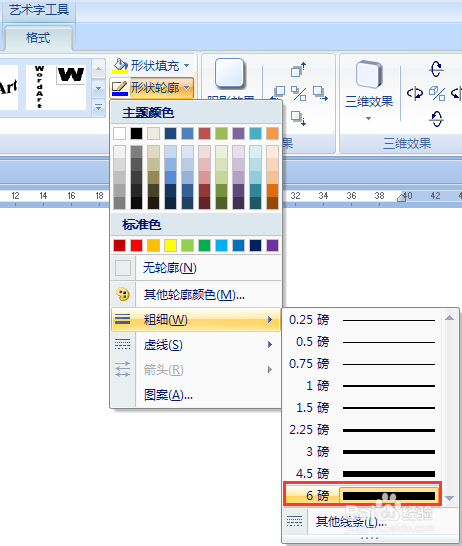Select 1.5 磅 line weight
462x546 pixels.
(x=362, y=408)
